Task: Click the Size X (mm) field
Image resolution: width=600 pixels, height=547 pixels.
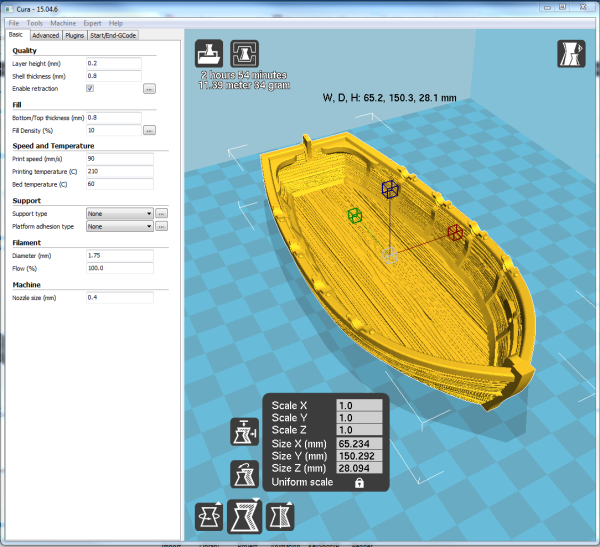Action: point(360,441)
